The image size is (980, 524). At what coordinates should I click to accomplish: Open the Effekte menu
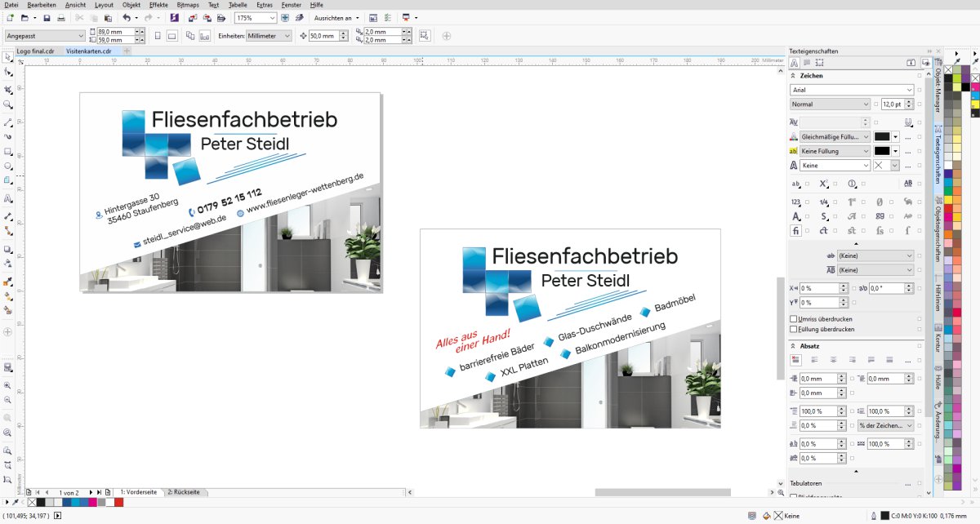[158, 5]
